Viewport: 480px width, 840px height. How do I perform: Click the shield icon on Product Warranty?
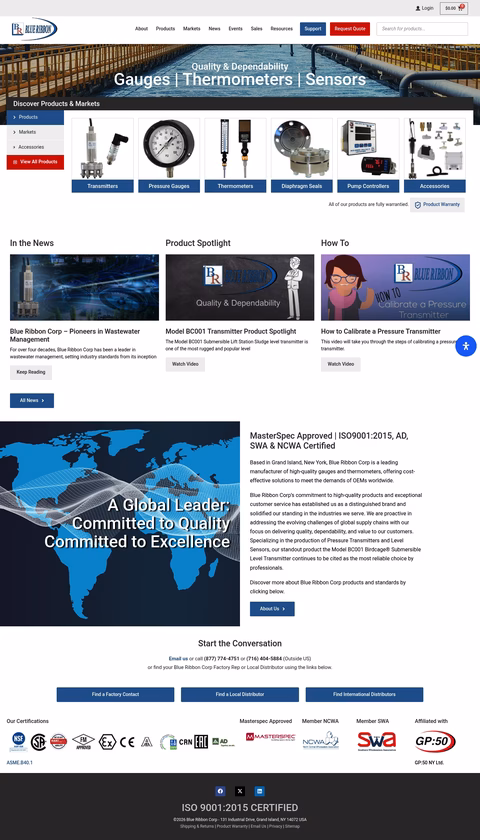418,205
